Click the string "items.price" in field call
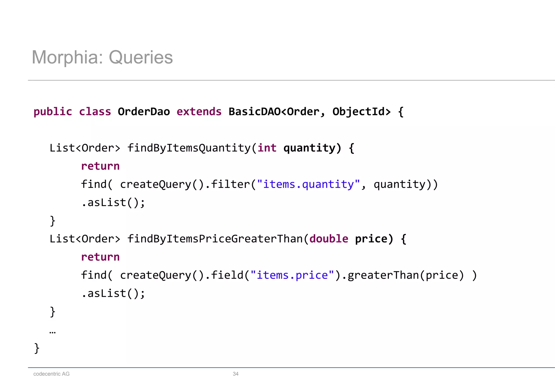555x392 pixels. point(292,275)
